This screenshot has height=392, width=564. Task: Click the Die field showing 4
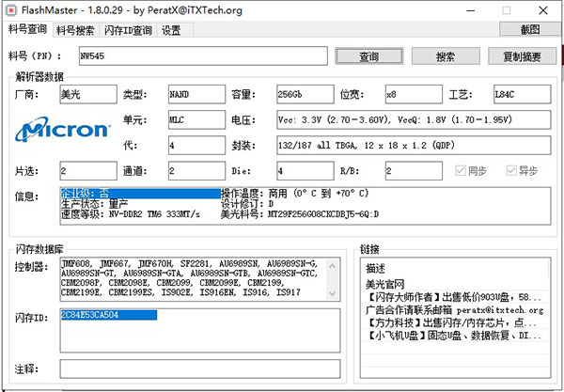[305, 170]
